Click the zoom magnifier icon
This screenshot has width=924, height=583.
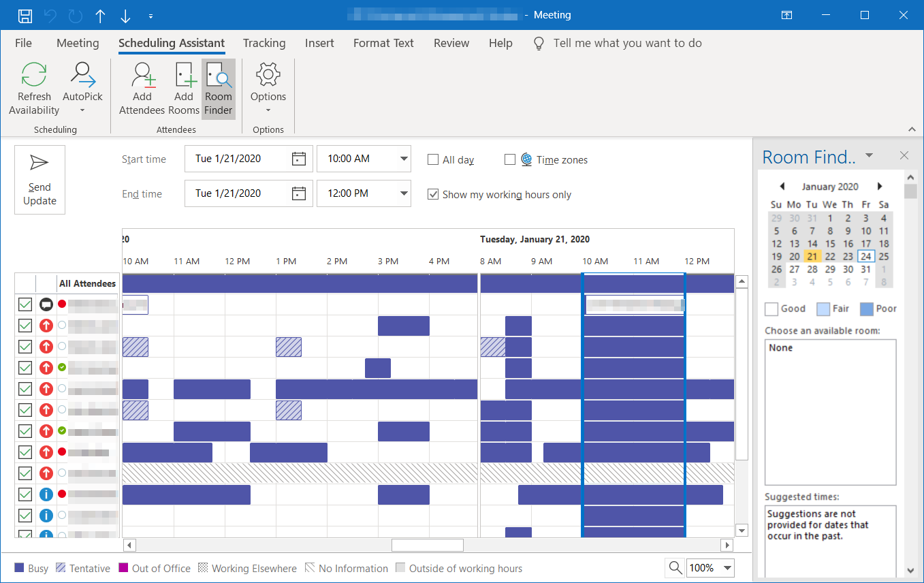(675, 568)
